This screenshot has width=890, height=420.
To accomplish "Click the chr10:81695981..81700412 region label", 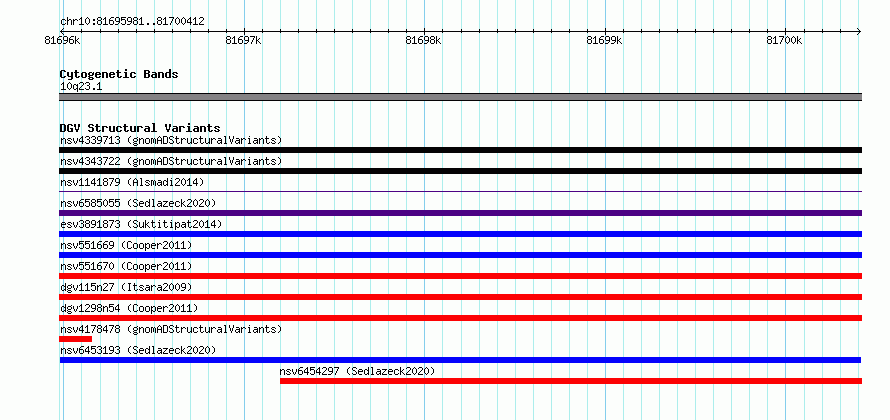I will tap(132, 22).
